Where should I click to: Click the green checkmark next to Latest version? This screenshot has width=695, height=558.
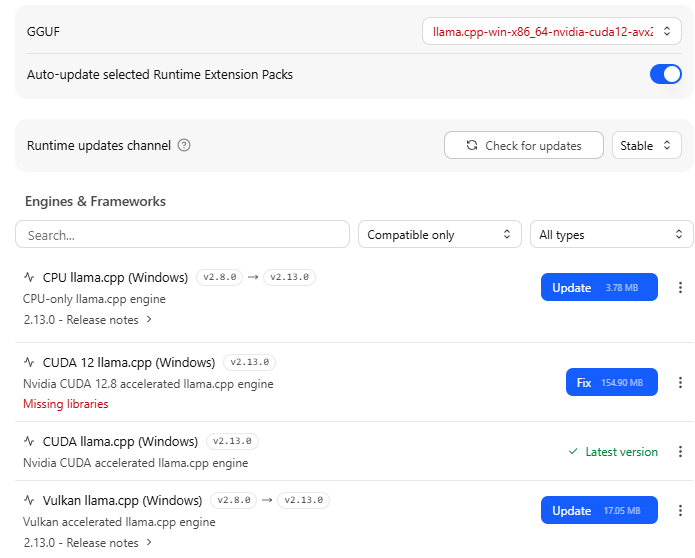[x=573, y=452]
